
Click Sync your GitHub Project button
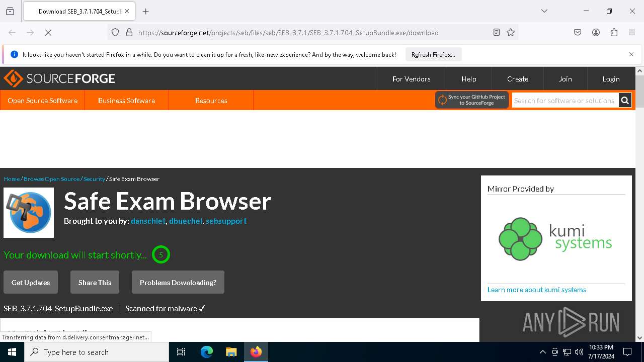coord(472,100)
